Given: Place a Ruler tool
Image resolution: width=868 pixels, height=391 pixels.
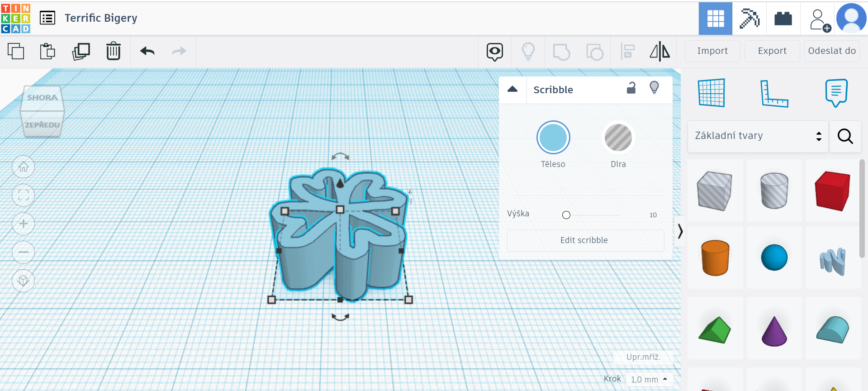Looking at the screenshot, I should tap(774, 93).
